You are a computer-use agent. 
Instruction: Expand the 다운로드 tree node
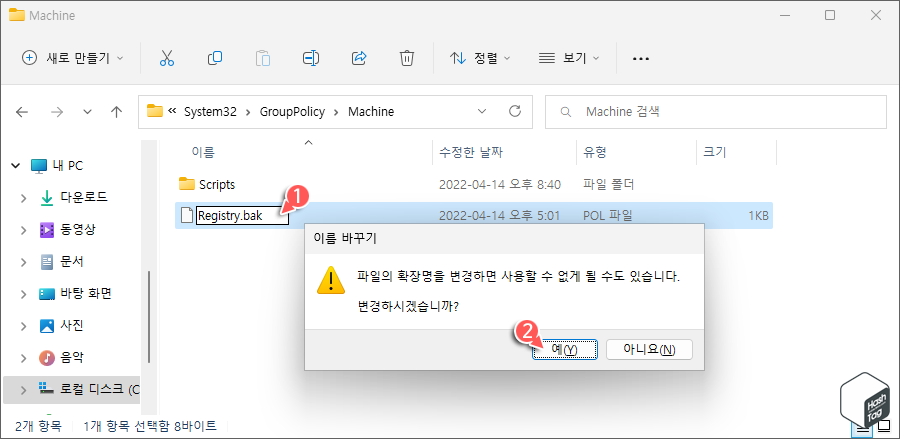coord(23,198)
